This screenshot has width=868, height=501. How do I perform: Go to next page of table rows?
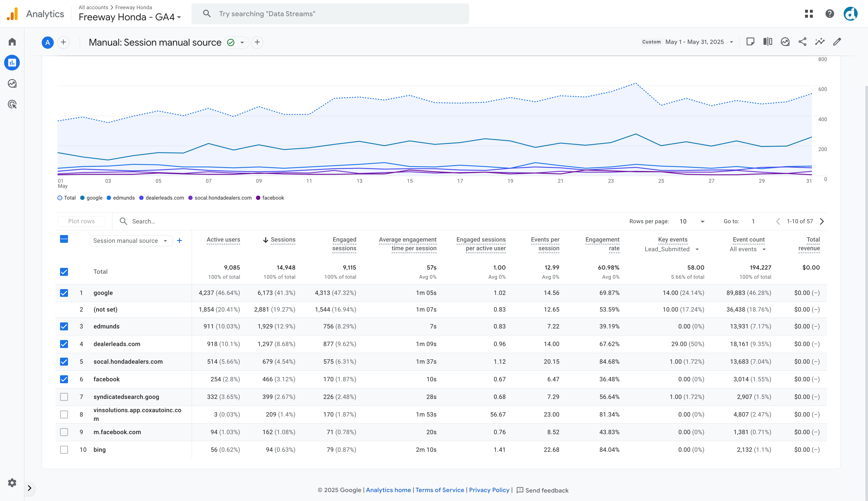822,221
